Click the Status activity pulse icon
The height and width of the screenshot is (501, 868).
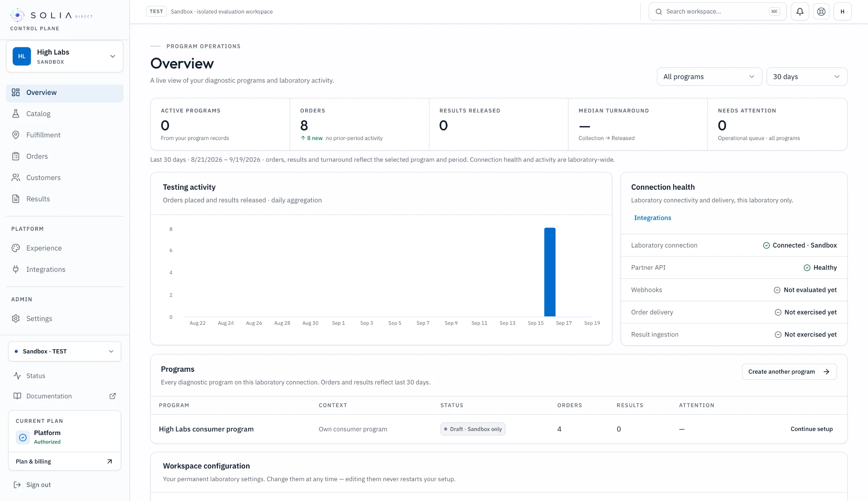click(x=17, y=376)
